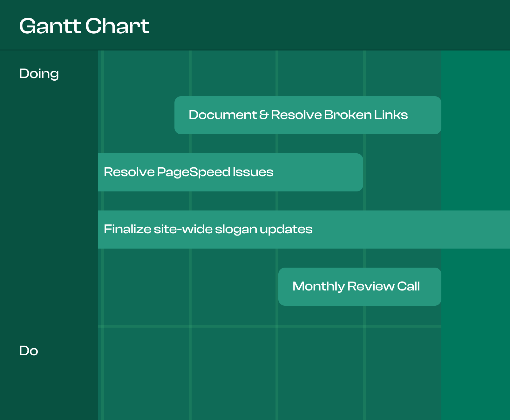Select the Doing row label

pyautogui.click(x=39, y=73)
